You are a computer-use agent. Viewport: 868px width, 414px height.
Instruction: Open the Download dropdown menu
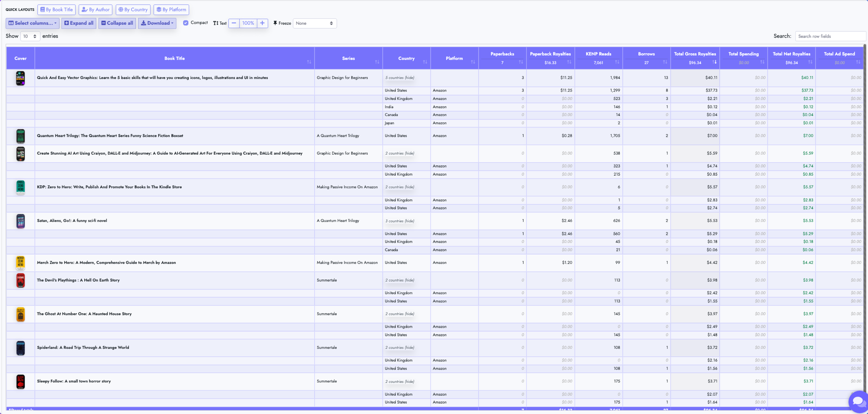point(157,23)
